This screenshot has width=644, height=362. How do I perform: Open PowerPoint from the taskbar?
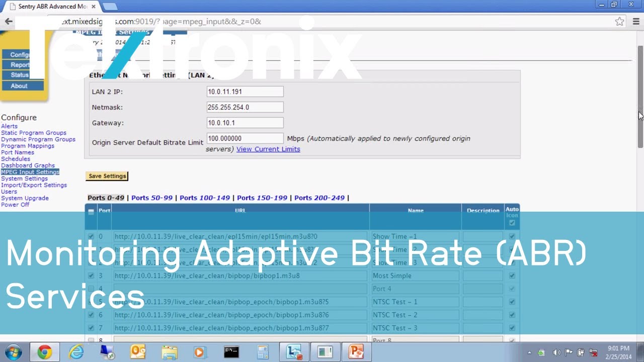356,352
